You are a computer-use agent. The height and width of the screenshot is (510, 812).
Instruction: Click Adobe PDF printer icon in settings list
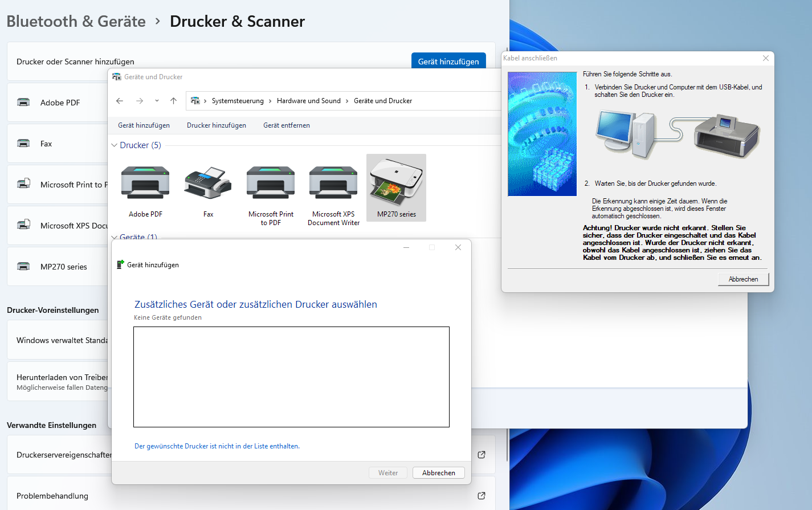[23, 103]
